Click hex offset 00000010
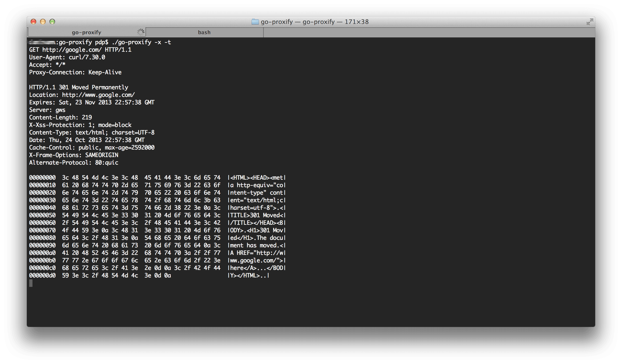 tap(42, 185)
